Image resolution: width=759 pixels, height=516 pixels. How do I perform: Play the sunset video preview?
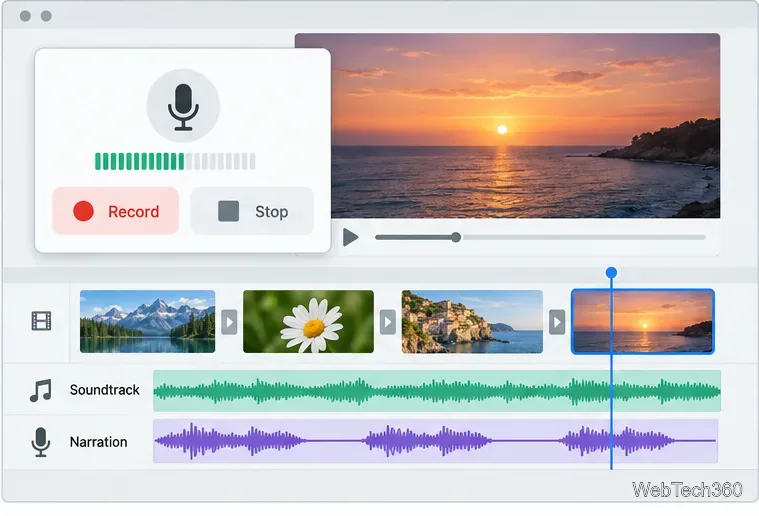click(350, 237)
